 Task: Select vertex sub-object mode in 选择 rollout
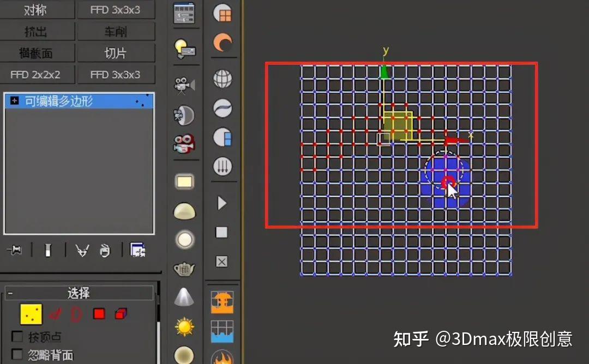click(x=31, y=314)
